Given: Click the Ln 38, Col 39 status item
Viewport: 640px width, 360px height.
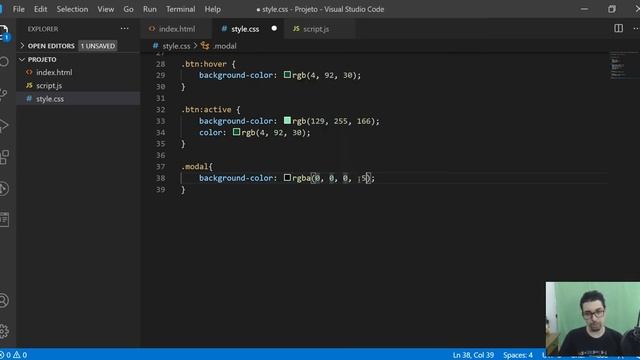Looking at the screenshot, I should 473,355.
